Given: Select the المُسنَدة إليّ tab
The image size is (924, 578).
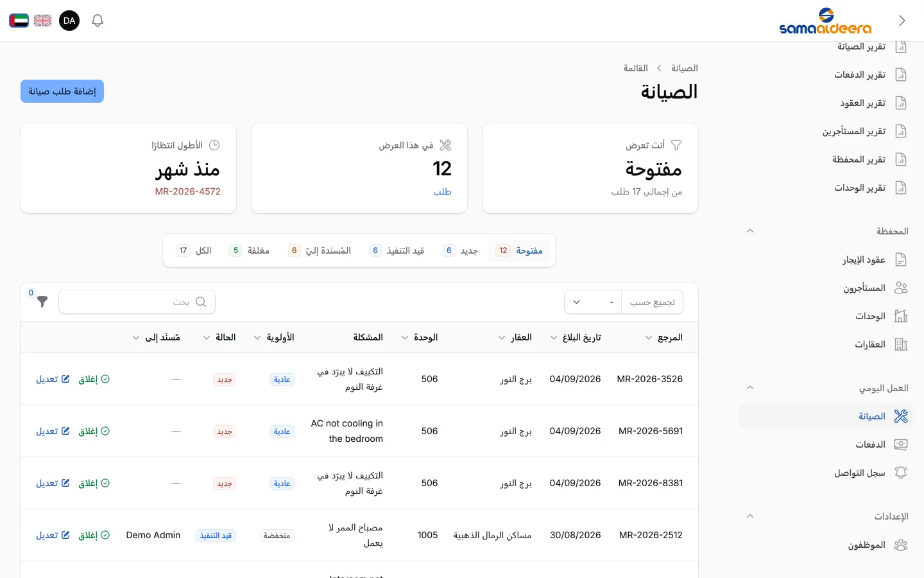Looking at the screenshot, I should [320, 250].
